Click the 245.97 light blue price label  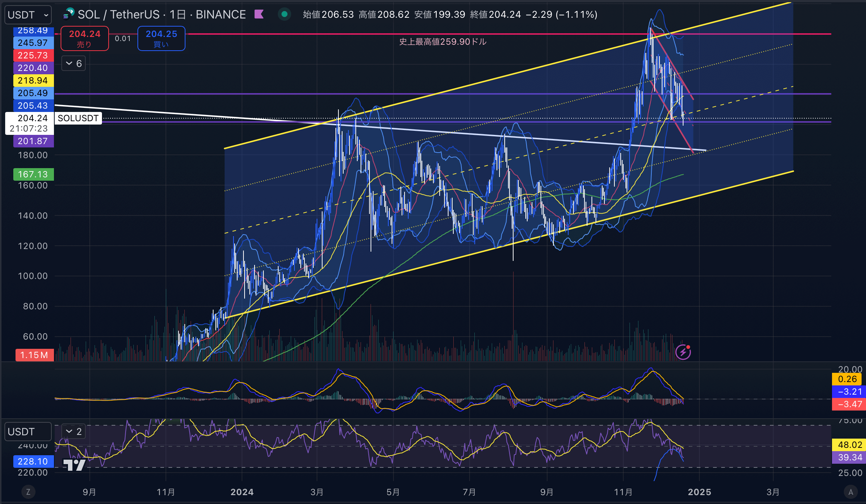[x=33, y=43]
